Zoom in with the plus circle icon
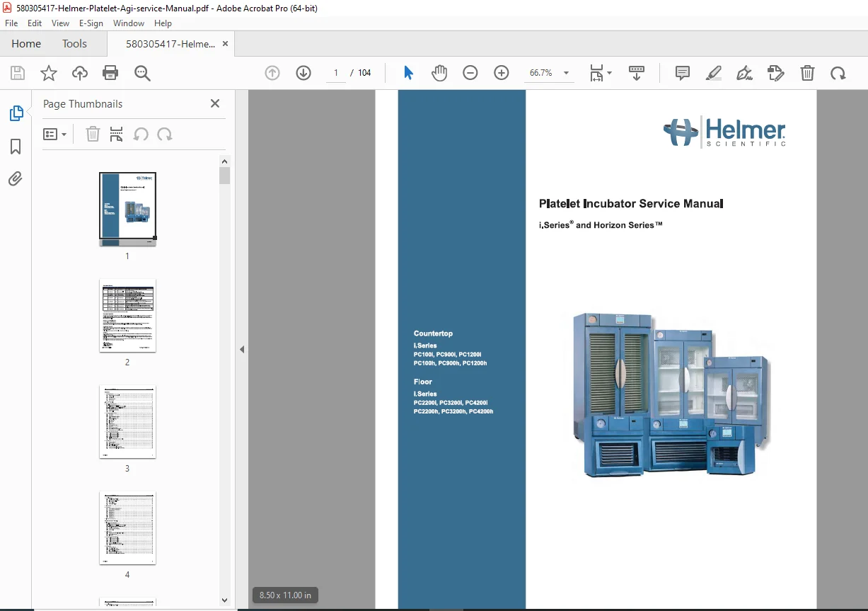Screen dimensions: 868x611 [502, 73]
